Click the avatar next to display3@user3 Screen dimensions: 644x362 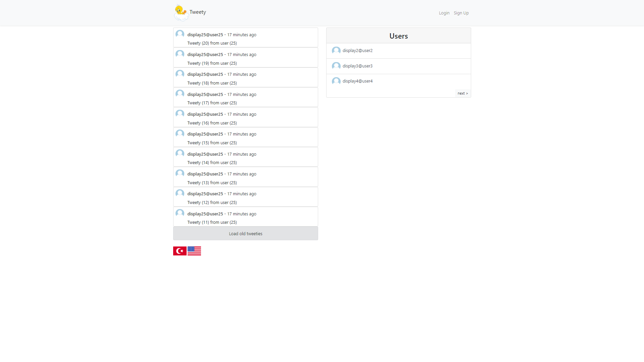tap(336, 66)
